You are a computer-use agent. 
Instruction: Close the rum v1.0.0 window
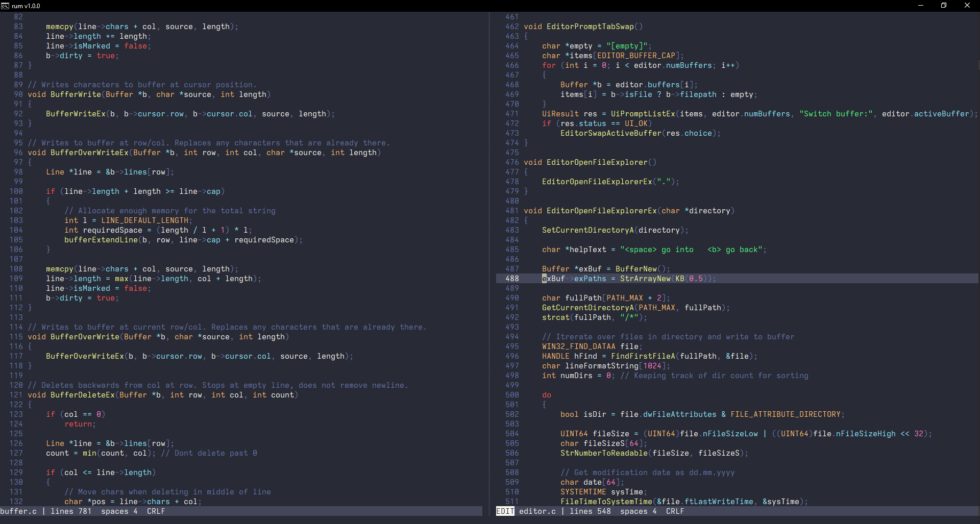(x=967, y=6)
